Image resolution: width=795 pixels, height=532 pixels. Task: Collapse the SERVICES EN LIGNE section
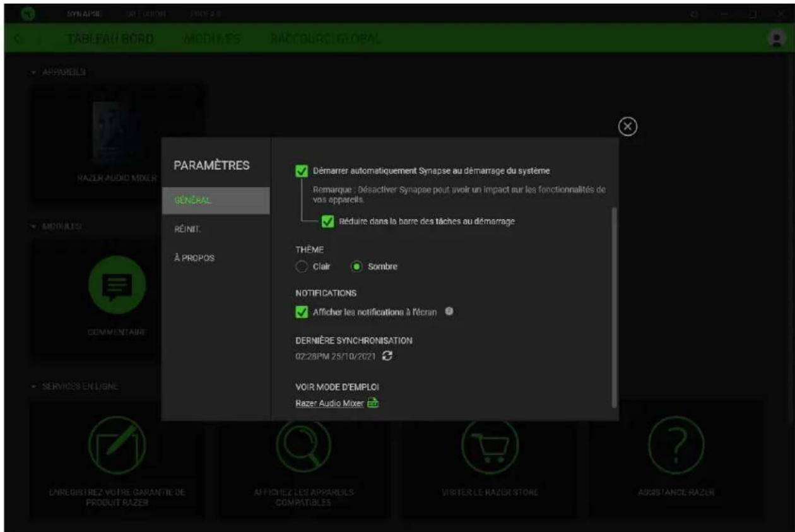click(x=33, y=386)
